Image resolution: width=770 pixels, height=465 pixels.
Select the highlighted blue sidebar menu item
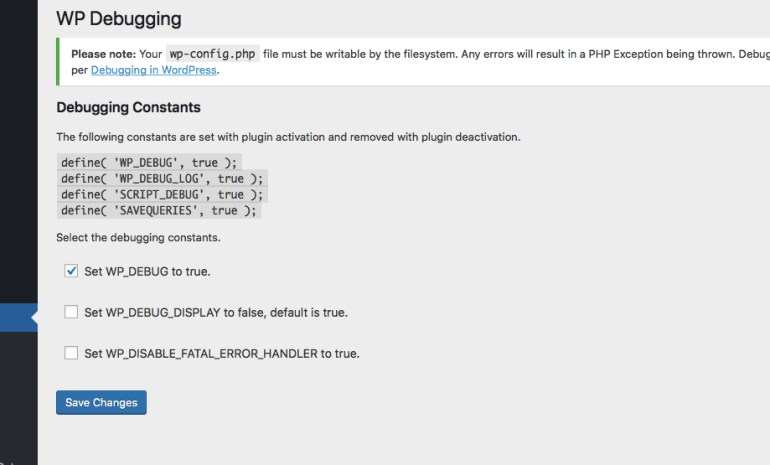tap(19, 318)
